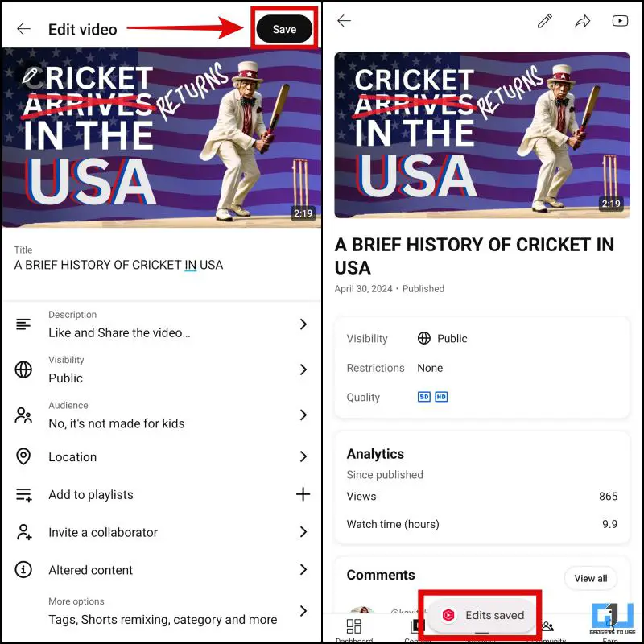Viewport: 644px width, 644px height.
Task: Tap the Location pin icon
Action: click(x=23, y=456)
